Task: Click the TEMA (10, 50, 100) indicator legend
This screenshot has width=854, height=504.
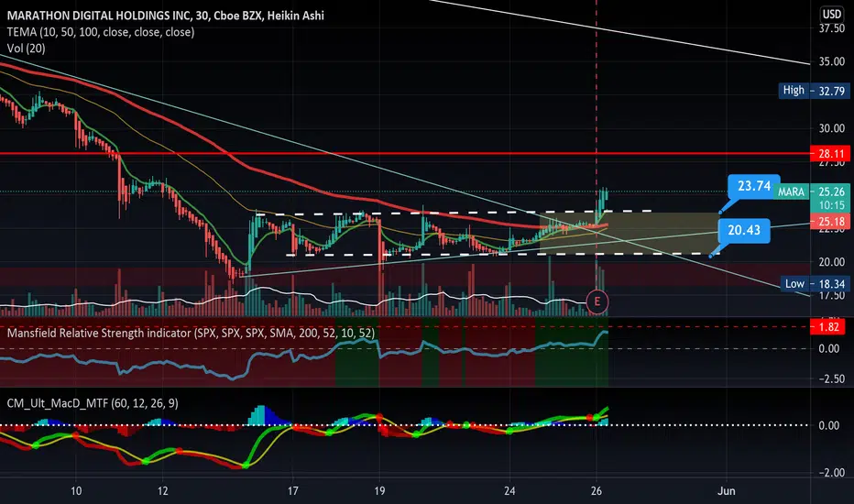Action: click(x=101, y=32)
